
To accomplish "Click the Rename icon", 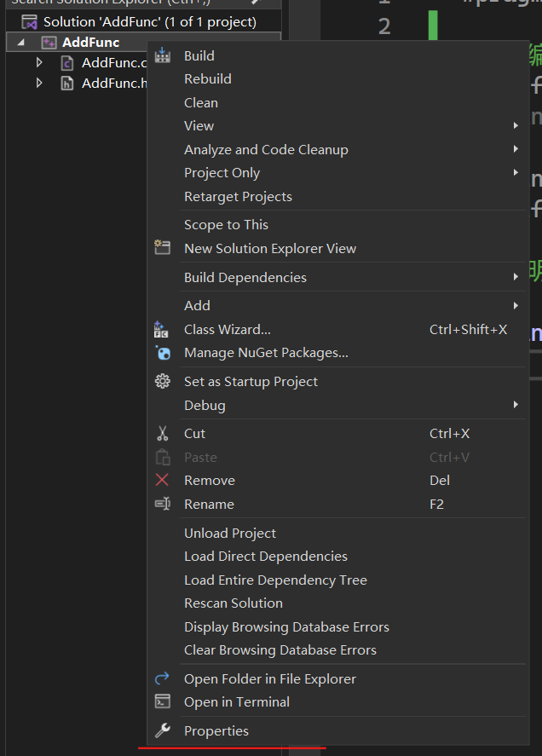I will click(x=162, y=504).
